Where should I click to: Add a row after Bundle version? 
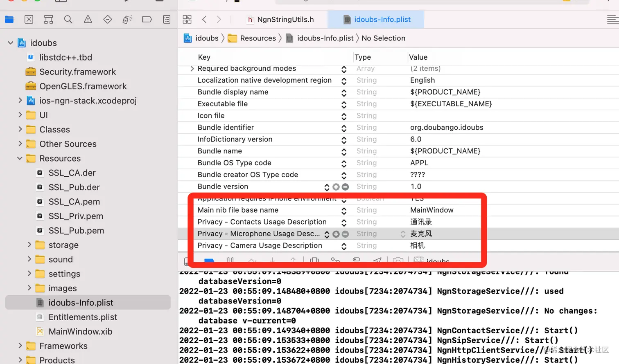click(x=336, y=187)
